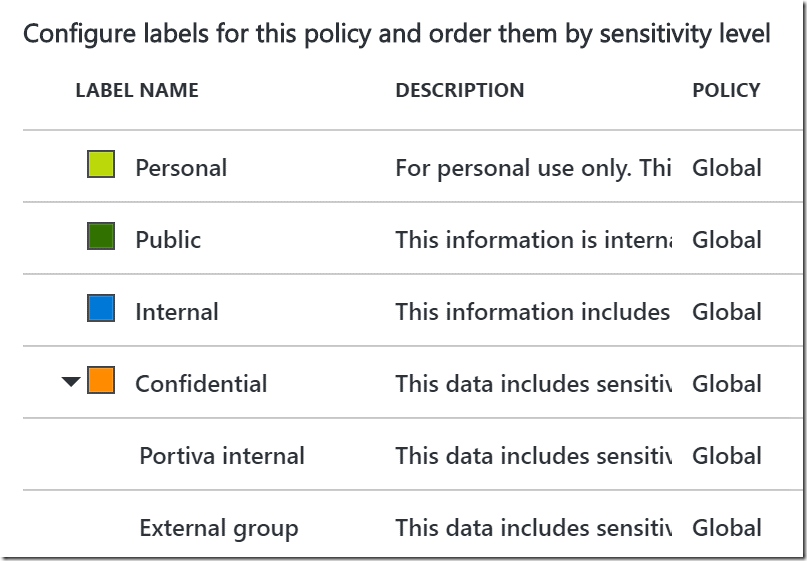
Task: Click the 'This information is internal' description
Action: (534, 240)
